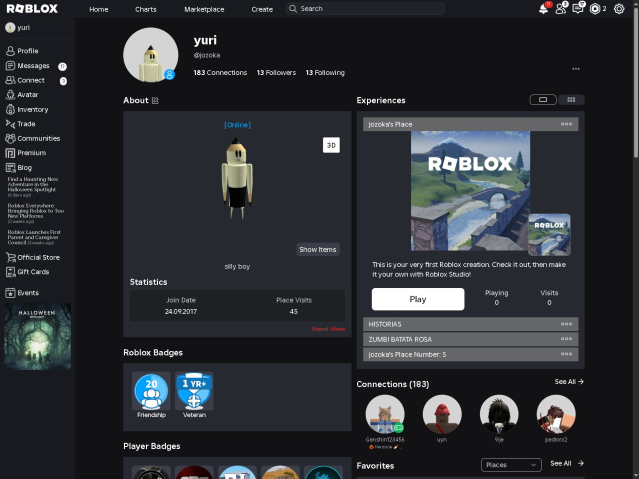The image size is (639, 479).
Task: Open the settings gear icon
Action: (619, 8)
